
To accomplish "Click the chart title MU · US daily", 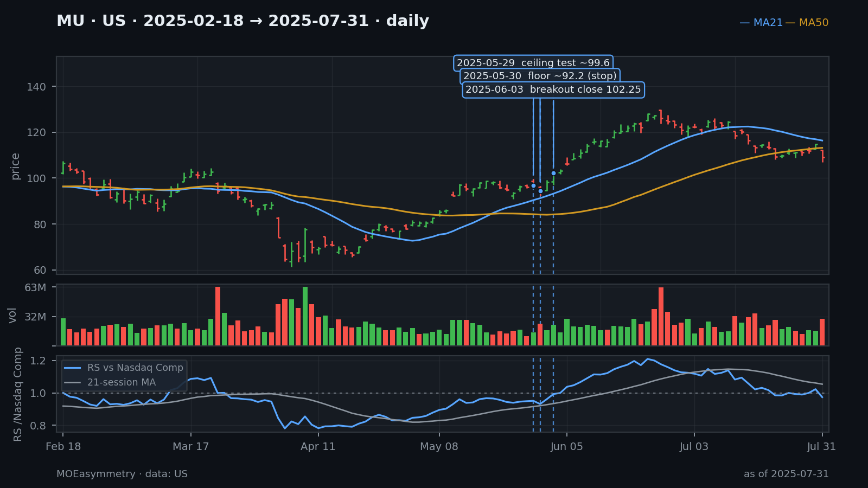I will click(x=243, y=21).
